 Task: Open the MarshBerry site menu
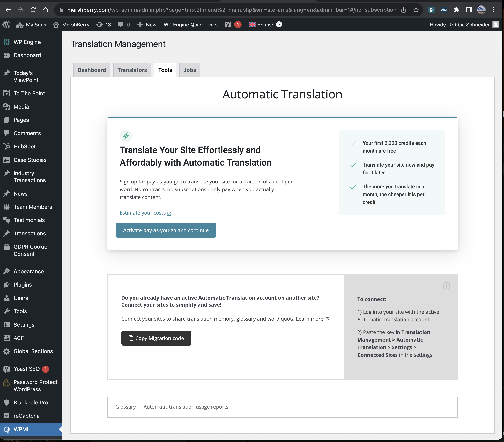pos(71,25)
